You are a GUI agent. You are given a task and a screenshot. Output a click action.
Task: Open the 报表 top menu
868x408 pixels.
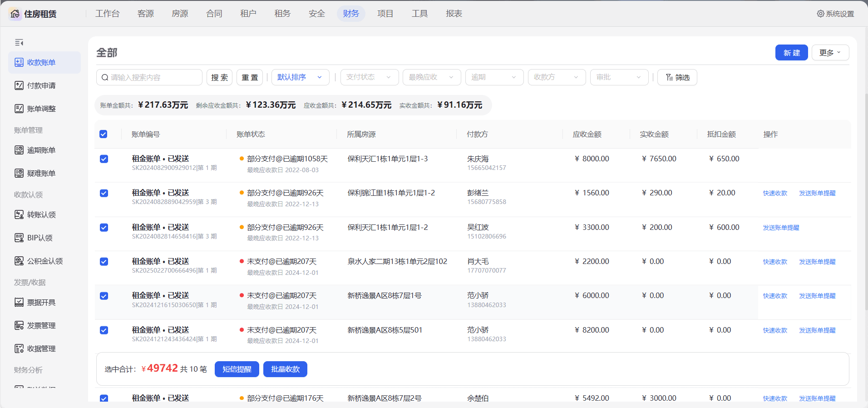[x=454, y=14]
